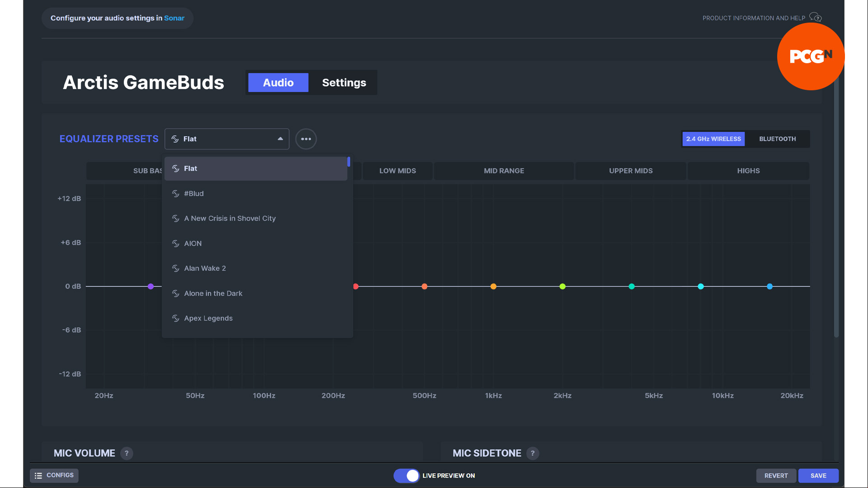
Task: Choose the Apex Legends preset
Action: (x=256, y=318)
